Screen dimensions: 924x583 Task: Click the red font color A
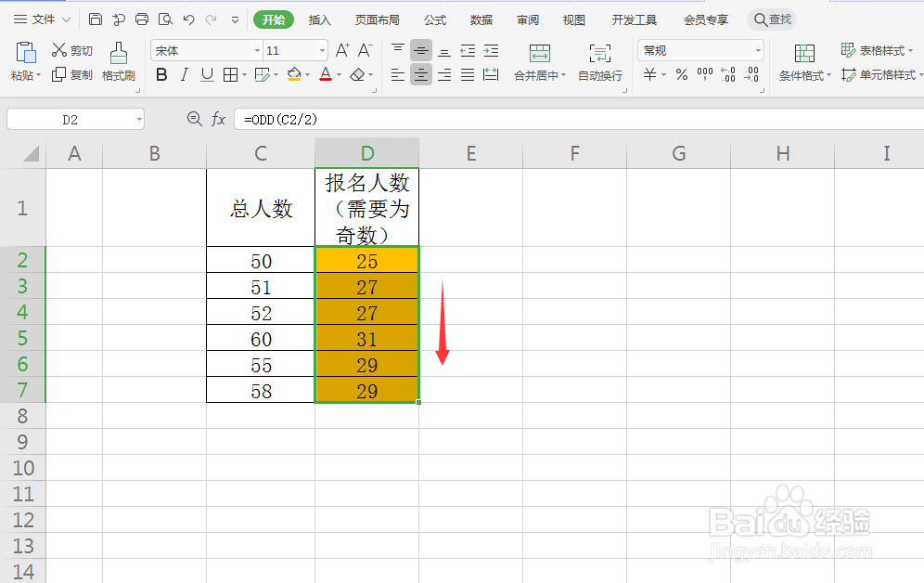click(x=326, y=75)
